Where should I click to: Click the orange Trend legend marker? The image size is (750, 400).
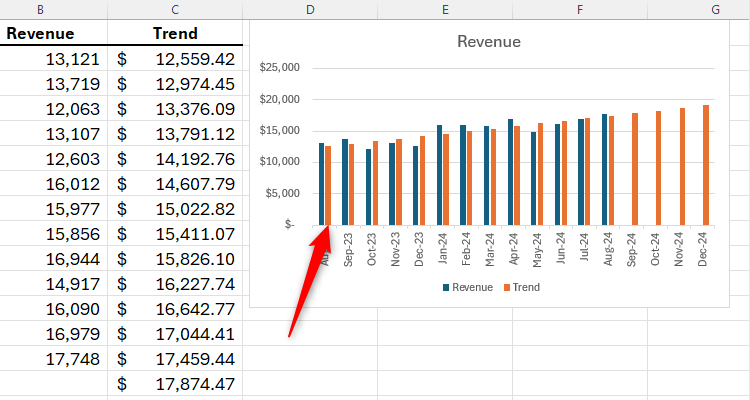point(506,287)
